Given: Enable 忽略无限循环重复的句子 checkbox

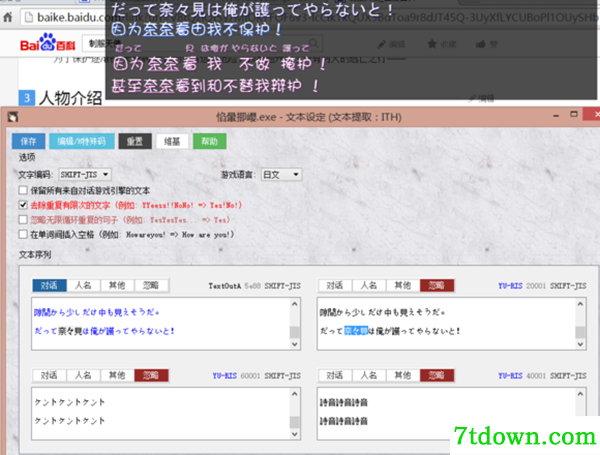Looking at the screenshot, I should pyautogui.click(x=23, y=220).
